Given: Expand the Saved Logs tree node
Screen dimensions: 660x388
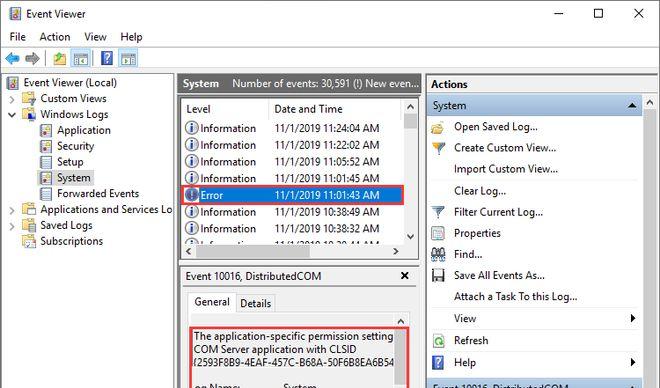Looking at the screenshot, I should (12, 226).
